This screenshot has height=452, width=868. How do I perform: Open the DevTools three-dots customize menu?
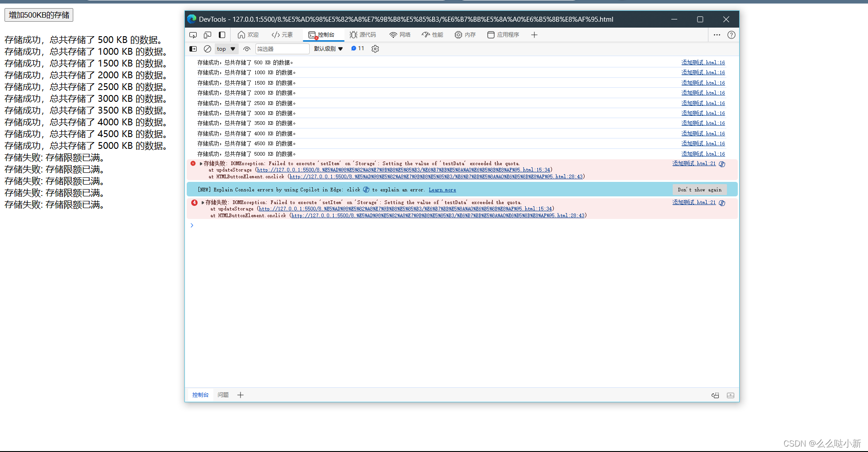tap(717, 35)
